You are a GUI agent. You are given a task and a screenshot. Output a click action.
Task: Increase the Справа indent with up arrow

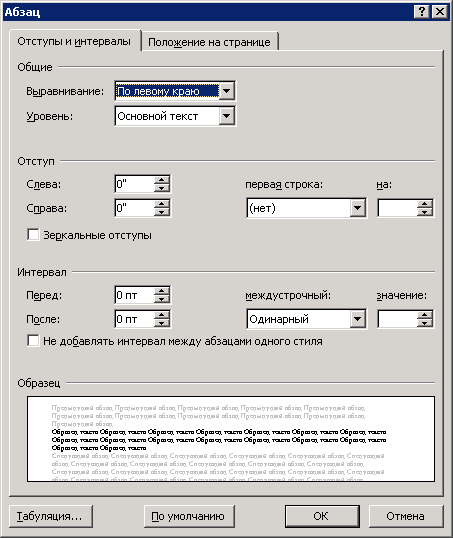click(x=162, y=204)
